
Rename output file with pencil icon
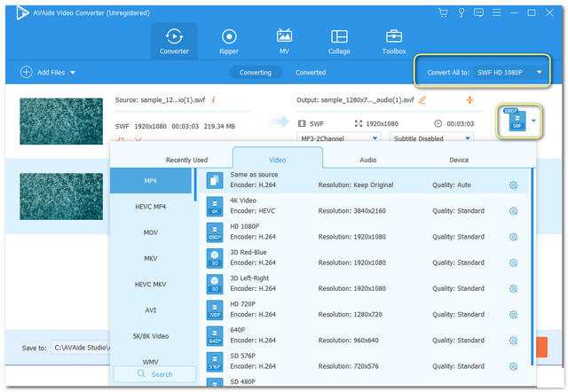[422, 100]
